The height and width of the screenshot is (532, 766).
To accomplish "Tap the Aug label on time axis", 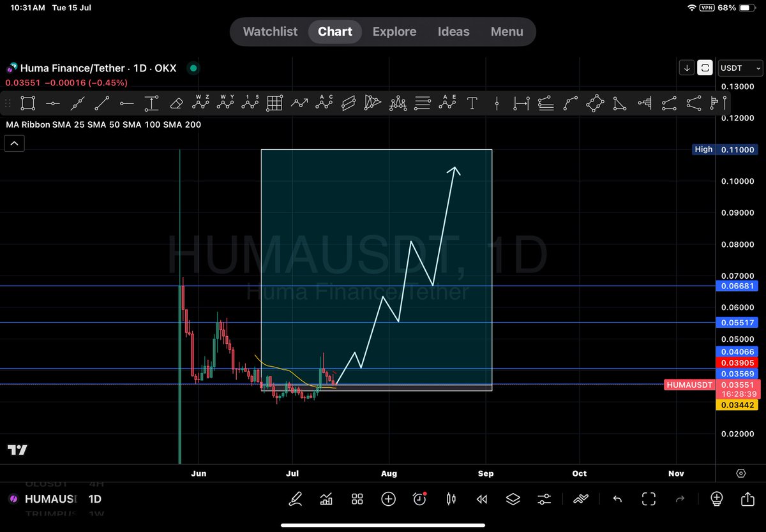I will pos(389,473).
